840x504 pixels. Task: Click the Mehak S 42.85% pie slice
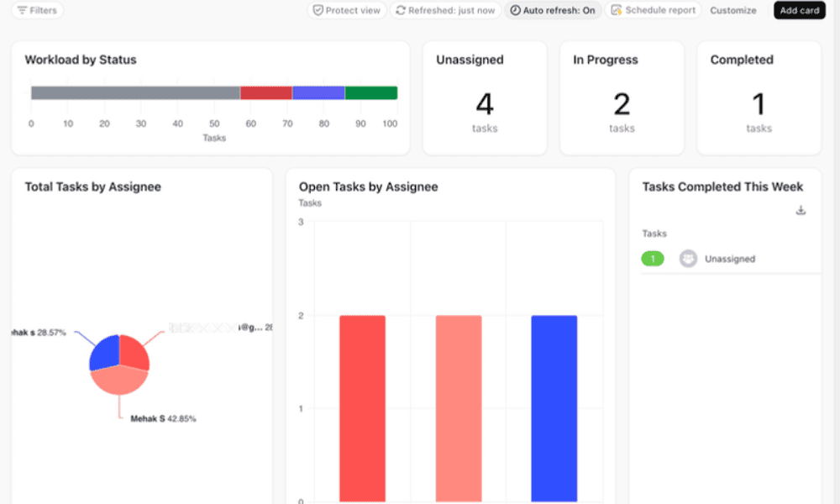coord(119,381)
